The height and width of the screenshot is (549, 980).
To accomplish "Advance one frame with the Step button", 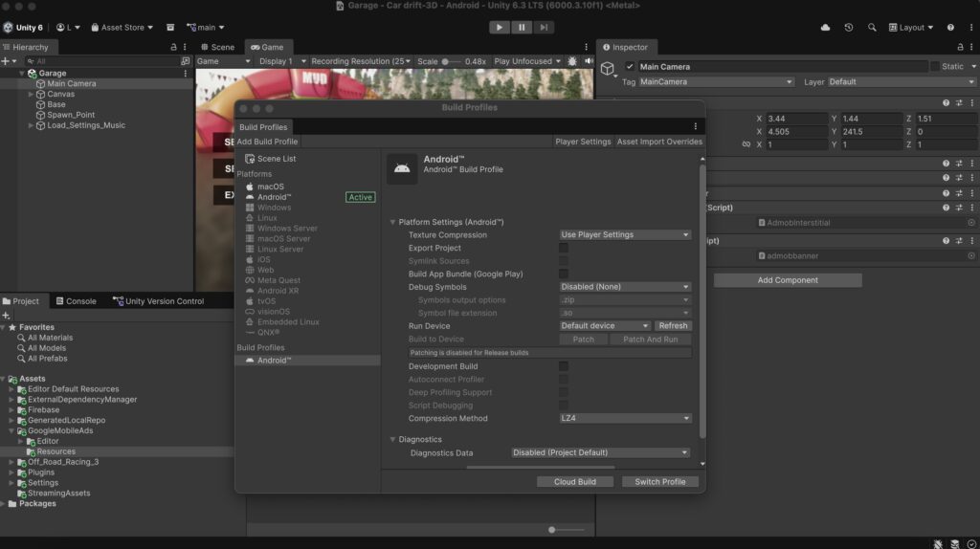I will [544, 28].
